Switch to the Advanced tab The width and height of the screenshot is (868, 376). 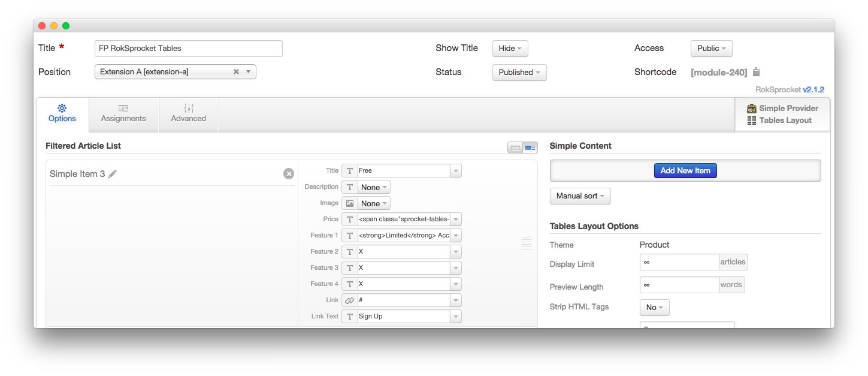point(189,114)
